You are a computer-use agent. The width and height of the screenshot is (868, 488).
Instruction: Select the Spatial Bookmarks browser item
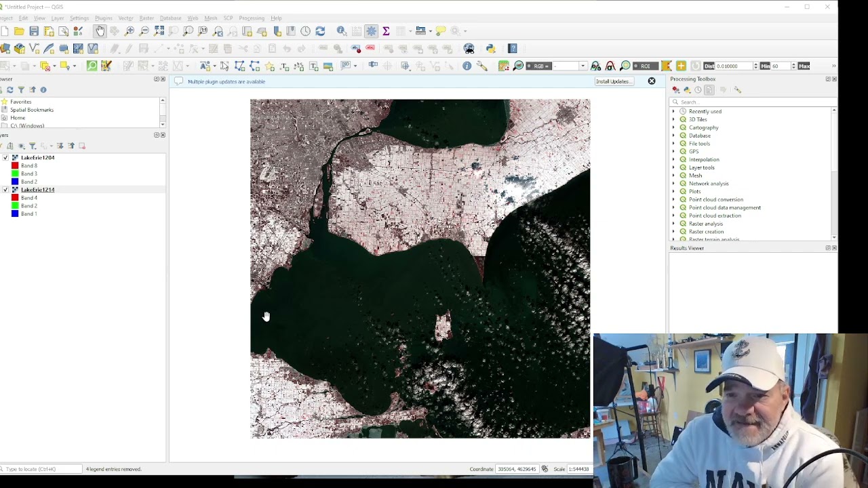(x=32, y=110)
